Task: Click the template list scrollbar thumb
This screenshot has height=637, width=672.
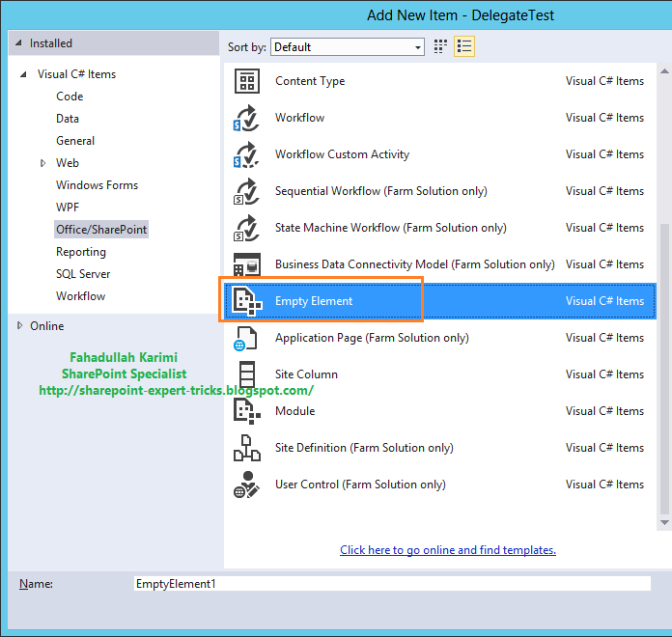Action: pos(664,369)
